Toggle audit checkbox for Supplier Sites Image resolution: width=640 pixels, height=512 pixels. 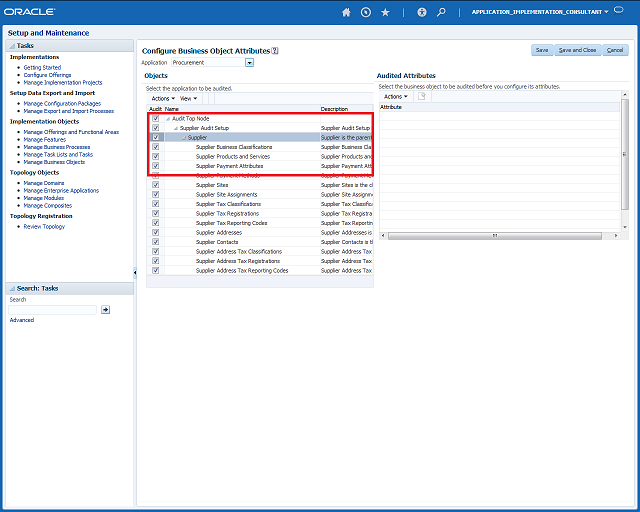click(155, 185)
